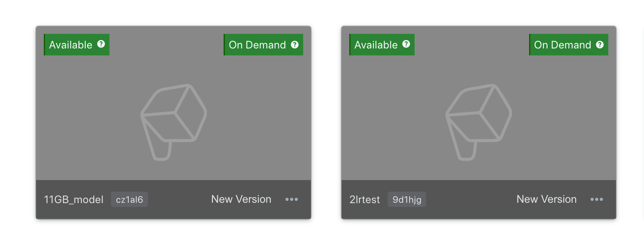Open the three-dot menu for 2lrtest
The image size is (644, 237).
click(597, 199)
